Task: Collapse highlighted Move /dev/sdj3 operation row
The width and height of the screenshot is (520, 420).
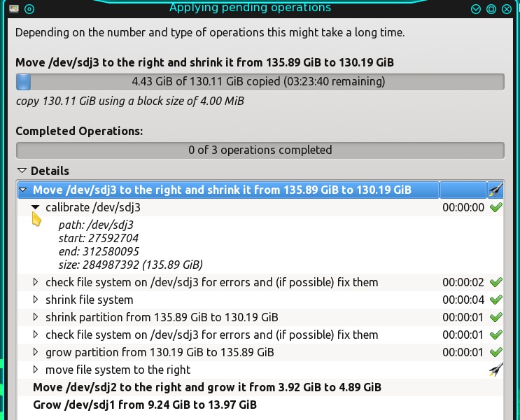Action: [23, 190]
